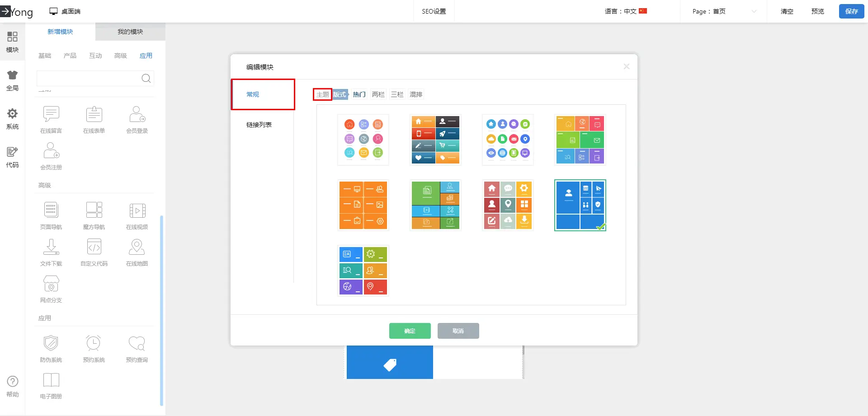Open the 桌面端 device switcher
This screenshot has height=416, width=868.
click(x=65, y=11)
